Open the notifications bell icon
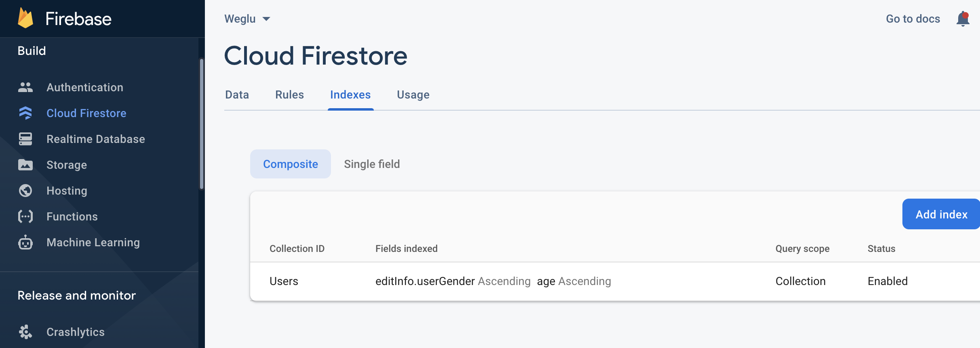 coord(963,19)
